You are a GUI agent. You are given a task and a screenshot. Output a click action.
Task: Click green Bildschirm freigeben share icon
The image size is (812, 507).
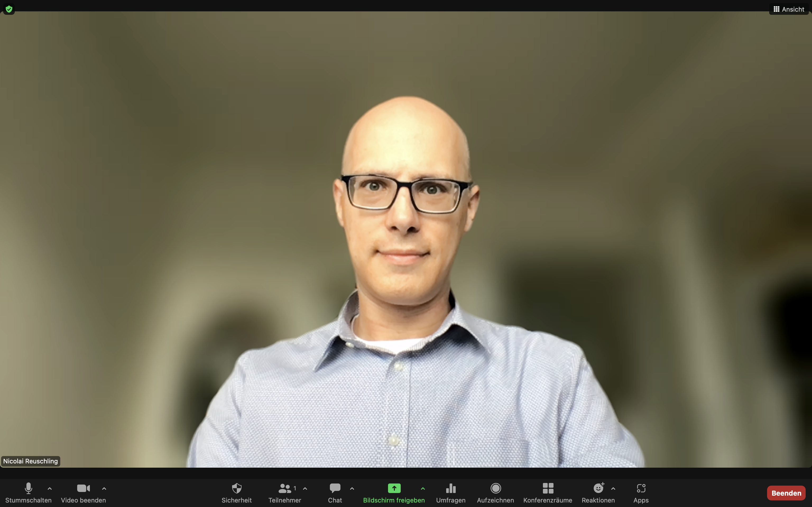coord(394,488)
